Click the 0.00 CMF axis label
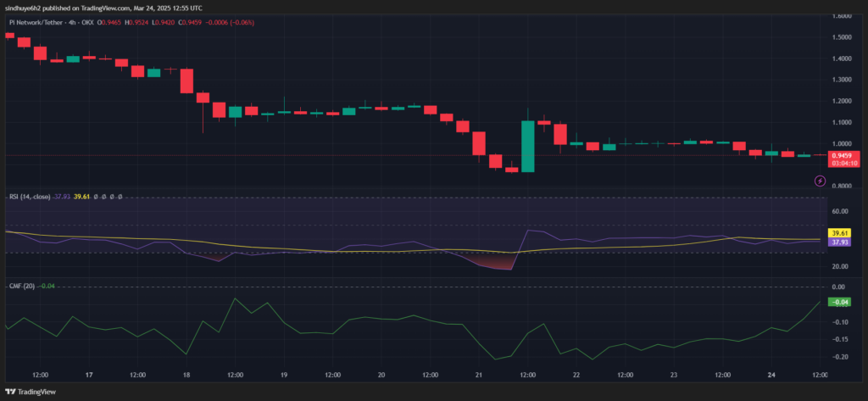868x401 pixels. [838, 287]
